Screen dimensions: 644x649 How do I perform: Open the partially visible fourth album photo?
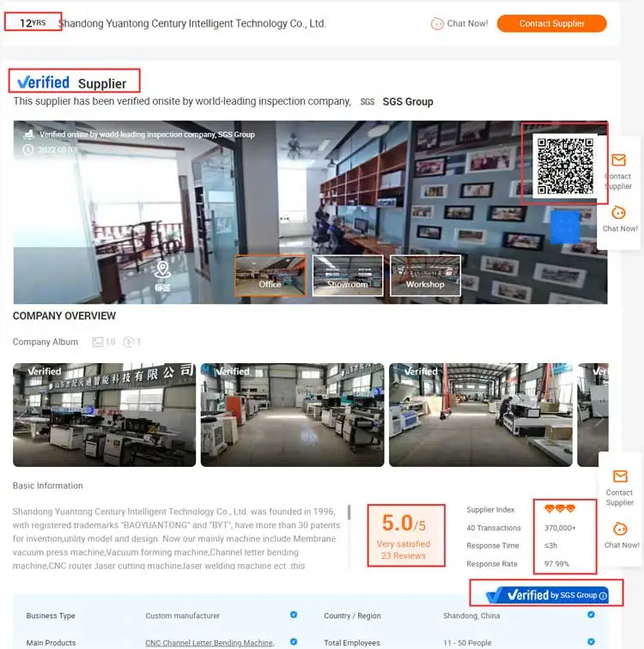point(592,415)
